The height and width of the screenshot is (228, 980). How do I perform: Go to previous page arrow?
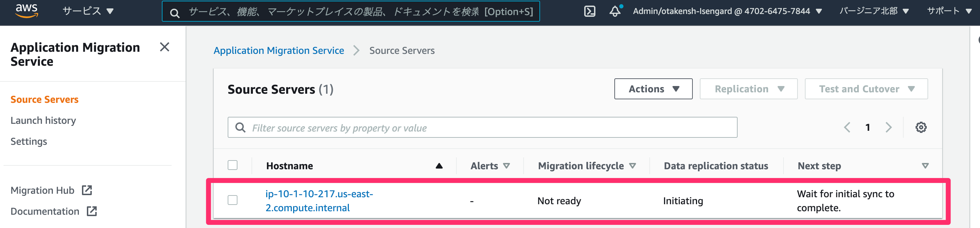coord(847,127)
